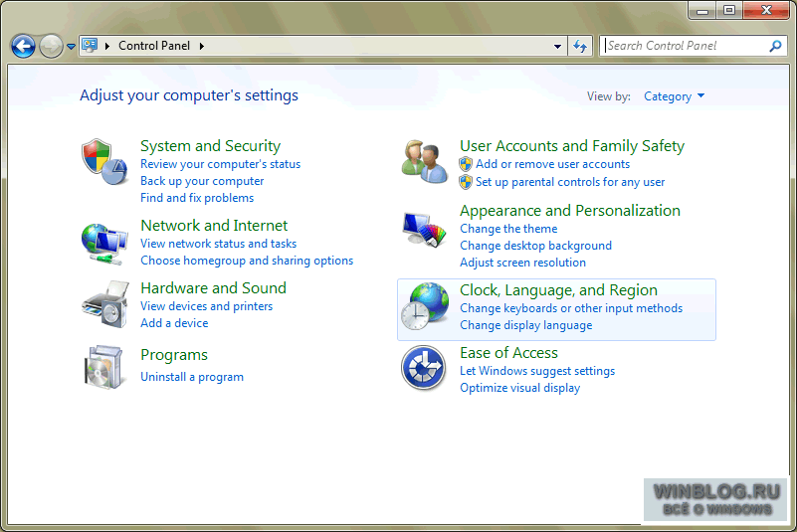Select the Control Panel breadcrumb text

154,46
